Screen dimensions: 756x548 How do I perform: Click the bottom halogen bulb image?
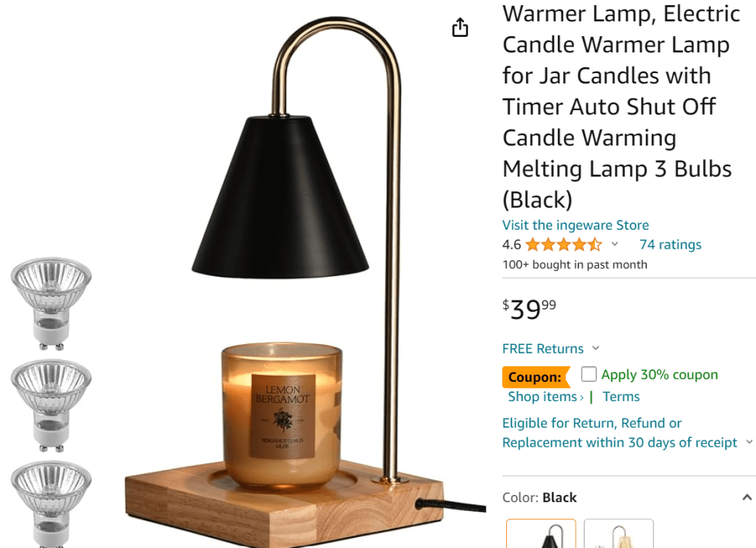click(51, 504)
